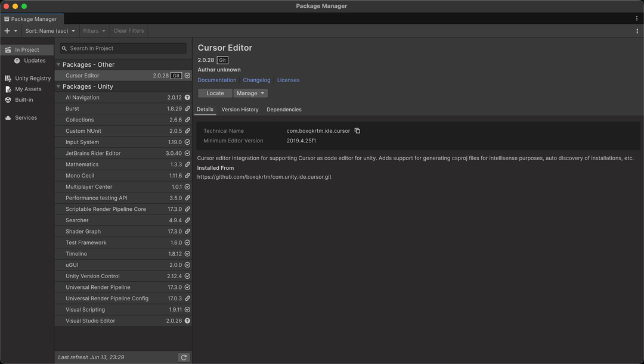This screenshot has width=644, height=364.
Task: Click the Clear Filters button
Action: 129,31
